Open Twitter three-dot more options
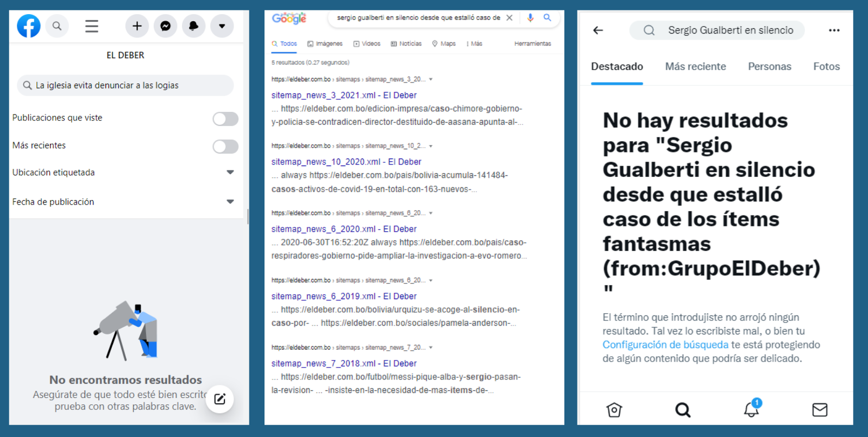This screenshot has height=437, width=868. pos(834,30)
